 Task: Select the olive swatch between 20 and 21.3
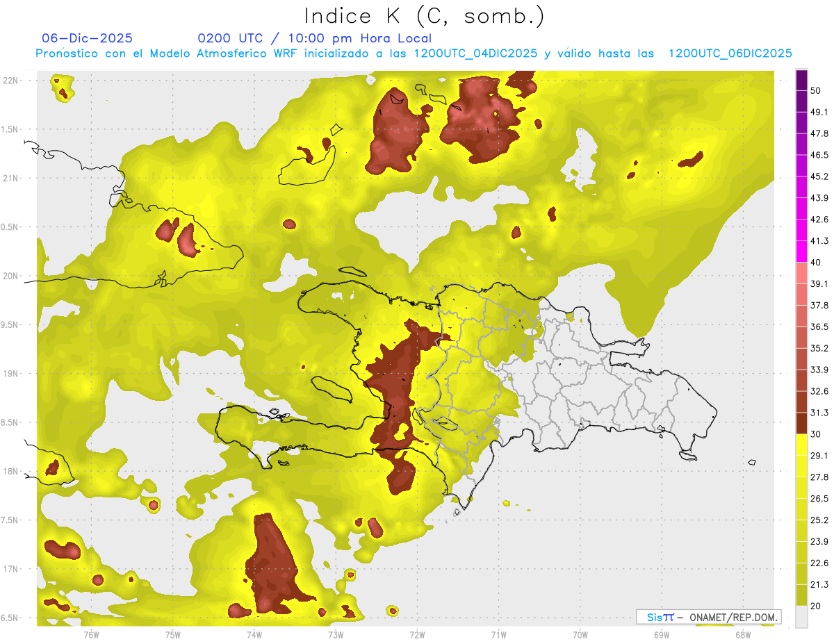801,595
